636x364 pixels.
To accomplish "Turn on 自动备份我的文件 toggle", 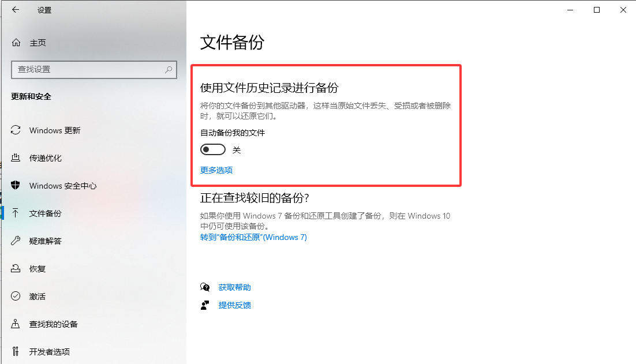I will tap(213, 149).
